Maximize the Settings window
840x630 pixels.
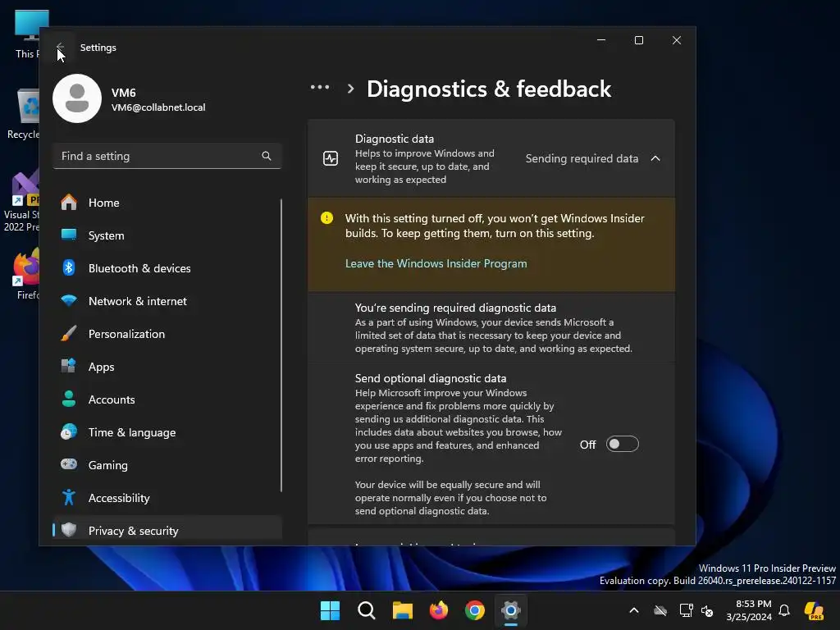[638, 40]
